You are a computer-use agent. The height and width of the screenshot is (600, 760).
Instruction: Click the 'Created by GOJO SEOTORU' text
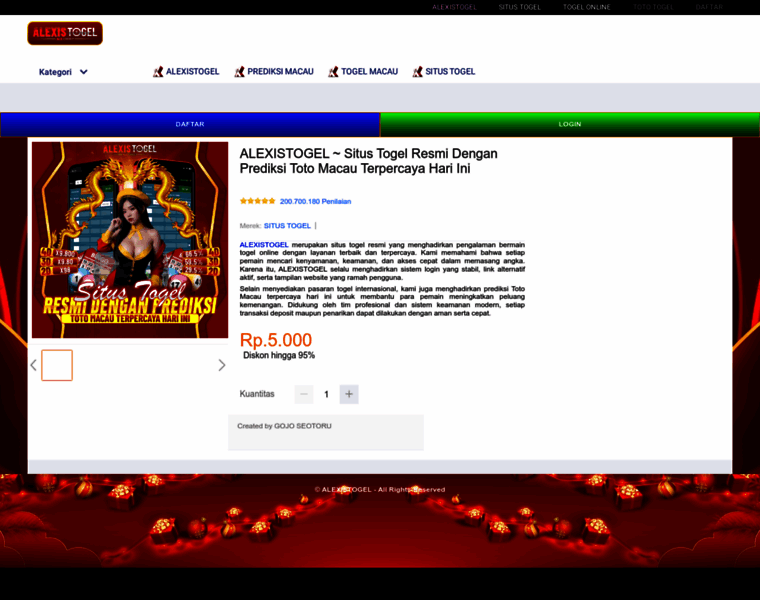(285, 426)
